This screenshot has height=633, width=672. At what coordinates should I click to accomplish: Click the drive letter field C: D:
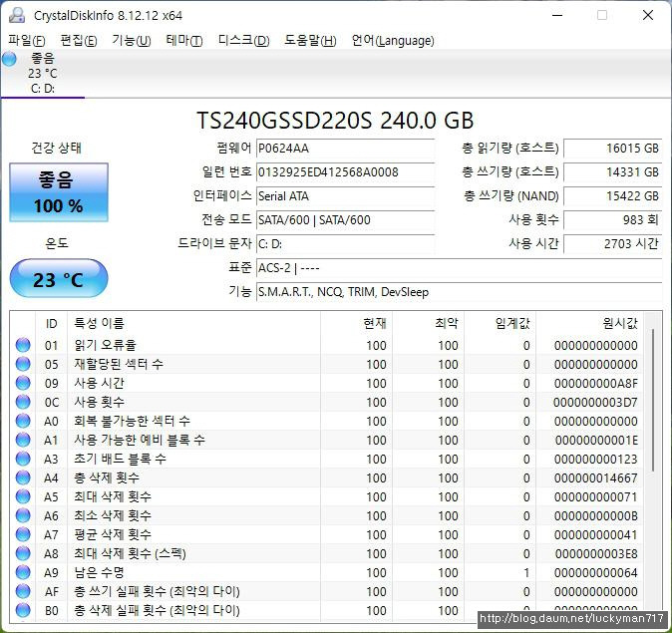click(x=345, y=244)
